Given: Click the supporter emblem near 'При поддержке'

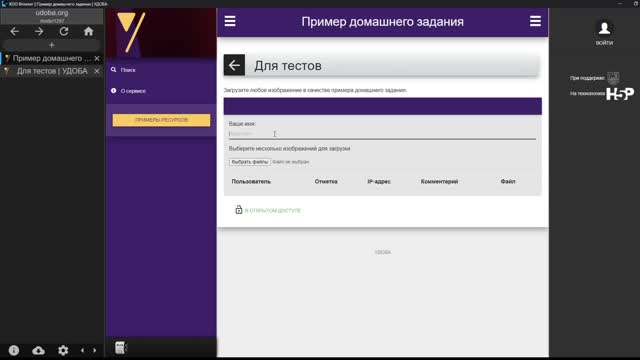Looking at the screenshot, I should tap(613, 78).
